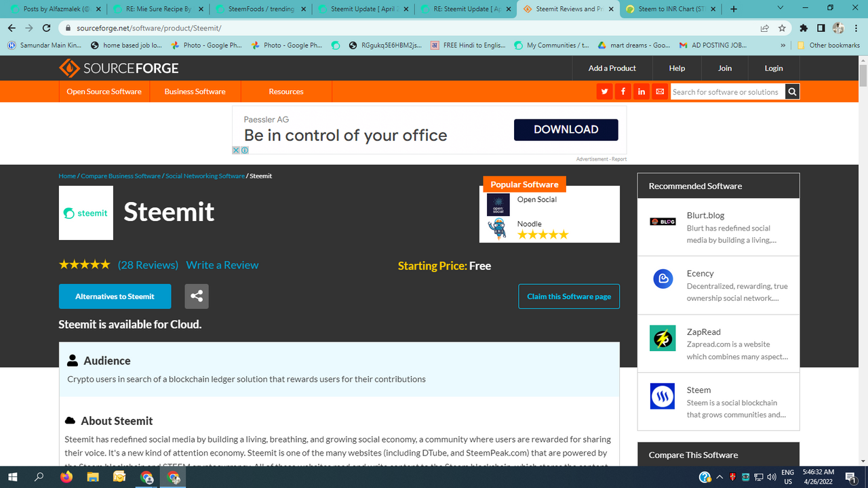Click the ad info icon on the banner
Image resolution: width=868 pixels, height=488 pixels.
[244, 150]
